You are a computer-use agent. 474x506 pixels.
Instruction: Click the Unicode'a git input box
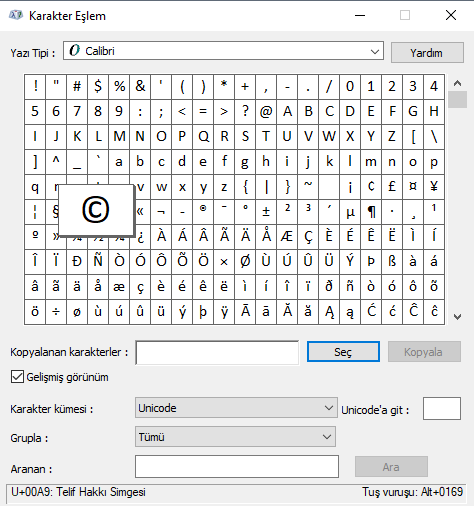point(442,408)
